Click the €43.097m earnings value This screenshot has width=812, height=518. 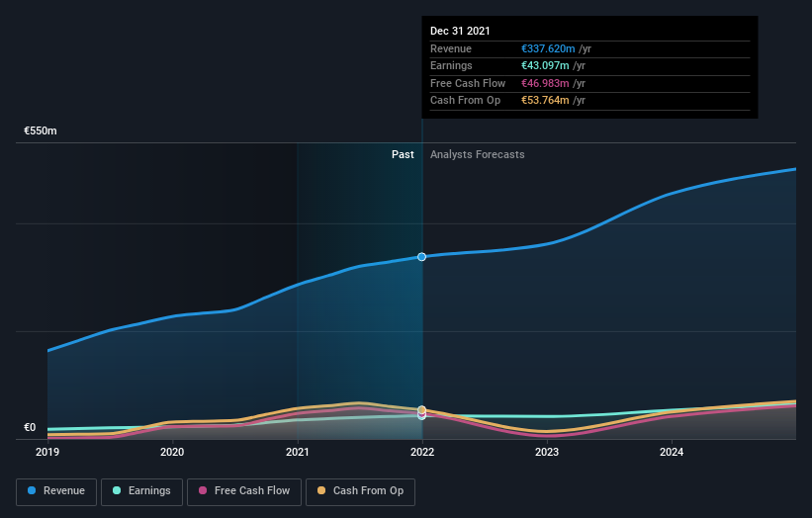[x=545, y=65]
